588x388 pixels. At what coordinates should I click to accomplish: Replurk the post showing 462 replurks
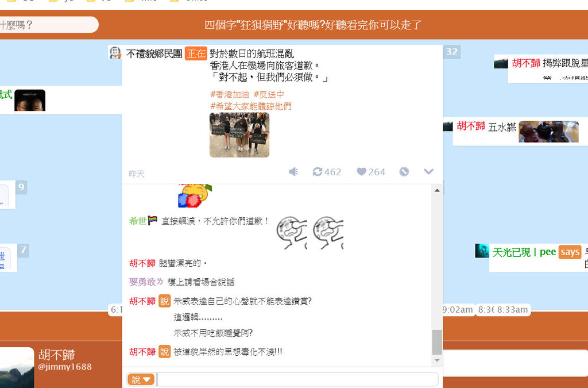[x=327, y=172]
